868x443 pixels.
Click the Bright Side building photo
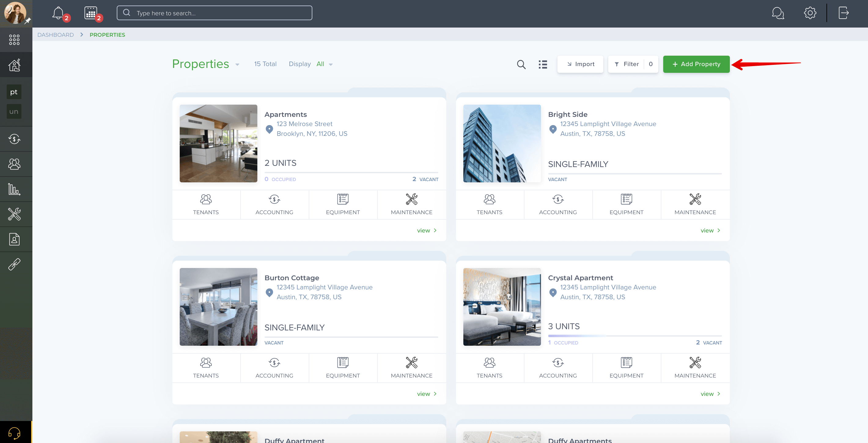point(502,143)
